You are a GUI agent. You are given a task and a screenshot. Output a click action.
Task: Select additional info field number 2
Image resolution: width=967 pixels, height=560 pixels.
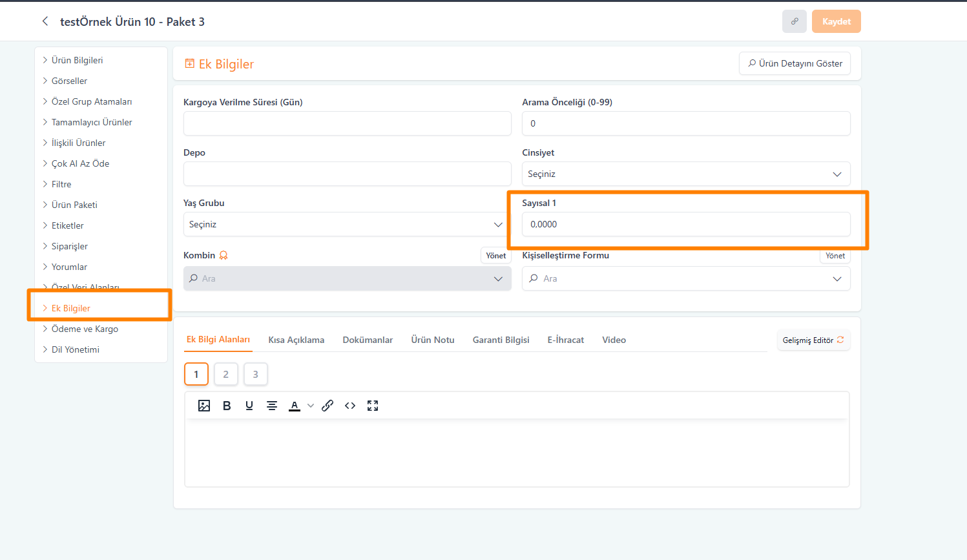point(226,374)
